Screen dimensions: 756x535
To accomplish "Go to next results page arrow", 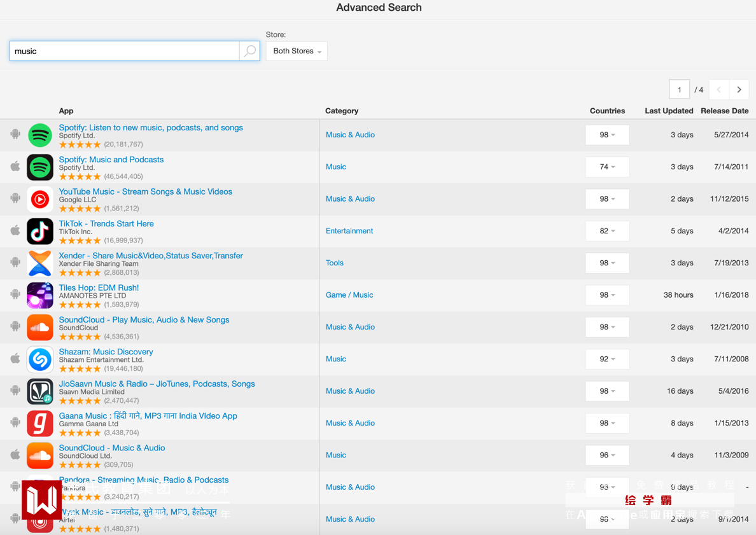I will click(x=739, y=90).
